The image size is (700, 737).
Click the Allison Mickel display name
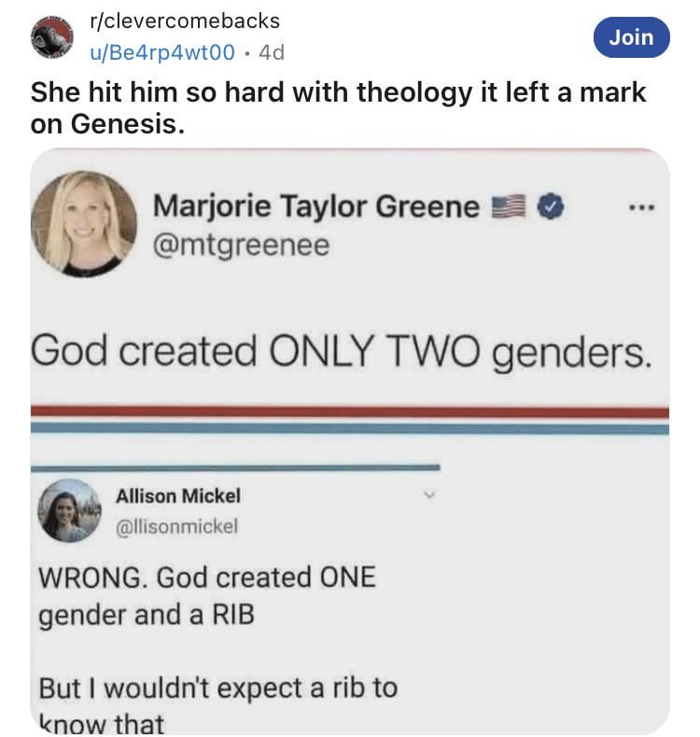click(177, 494)
